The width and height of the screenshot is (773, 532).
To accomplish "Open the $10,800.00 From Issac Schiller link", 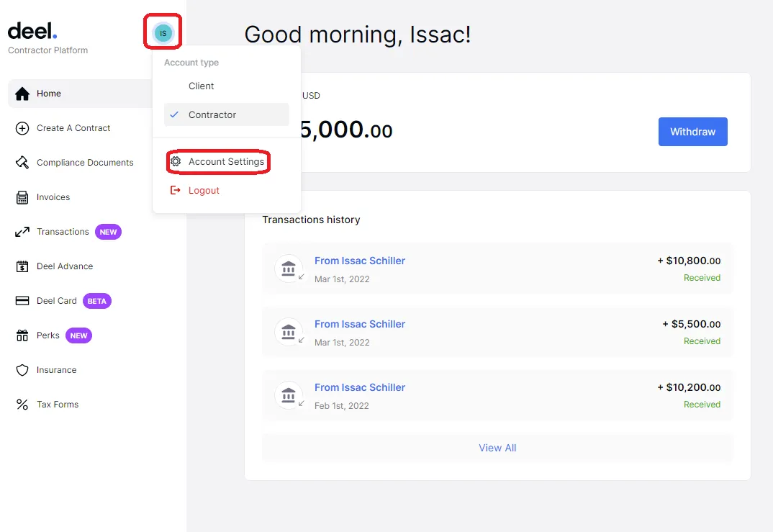I will [x=360, y=261].
